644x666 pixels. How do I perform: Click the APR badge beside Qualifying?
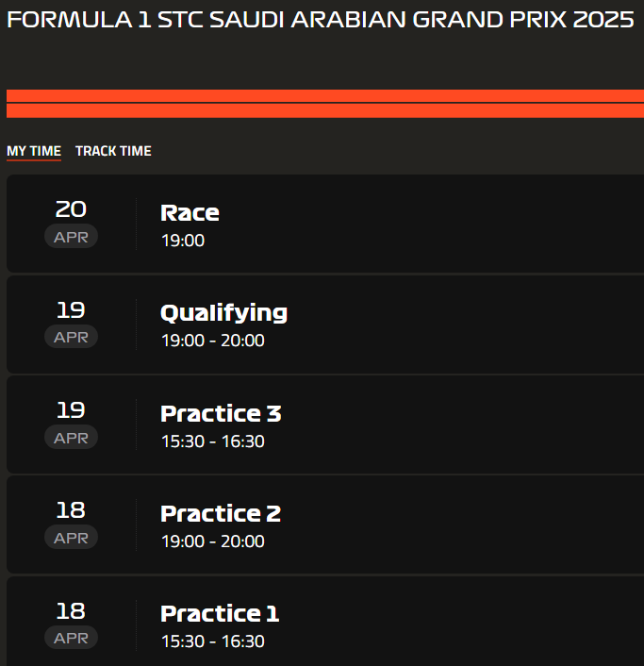coord(71,337)
